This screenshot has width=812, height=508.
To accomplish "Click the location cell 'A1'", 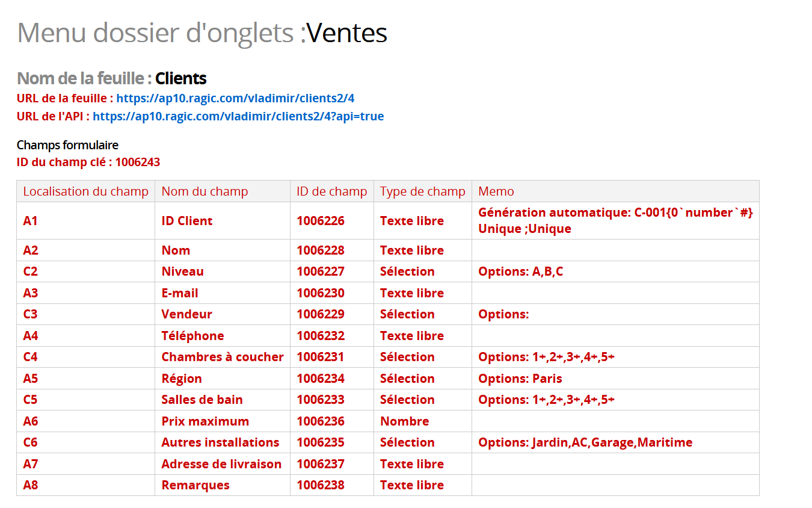I will point(85,221).
